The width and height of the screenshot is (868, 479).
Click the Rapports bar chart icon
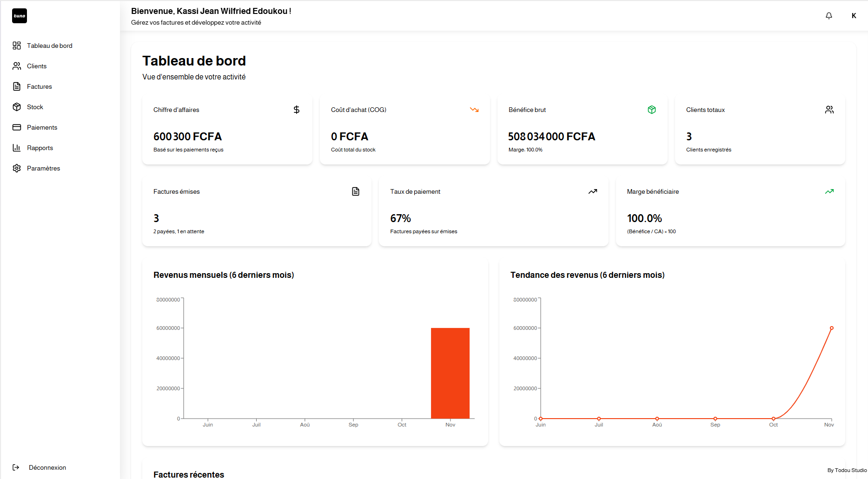tap(17, 148)
